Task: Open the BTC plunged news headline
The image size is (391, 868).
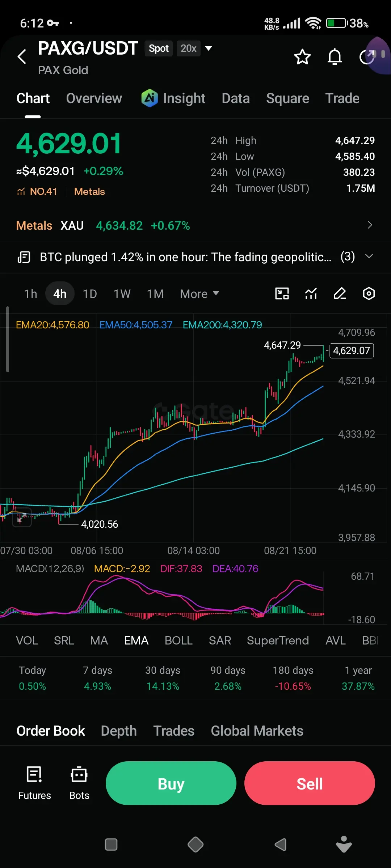Action: (x=185, y=257)
